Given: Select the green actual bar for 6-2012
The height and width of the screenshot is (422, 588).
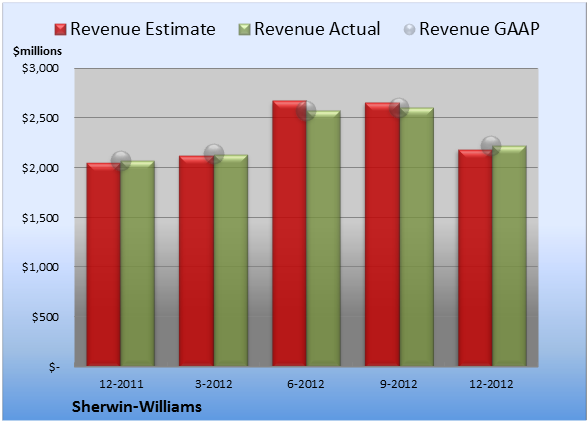Looking at the screenshot, I should coord(323,238).
